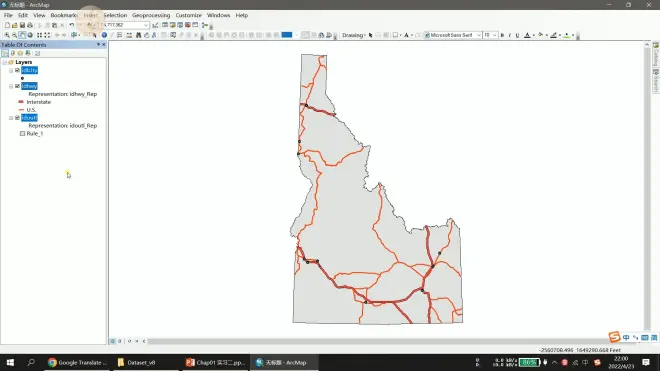Zoom to Full Extent globe

tap(29, 35)
